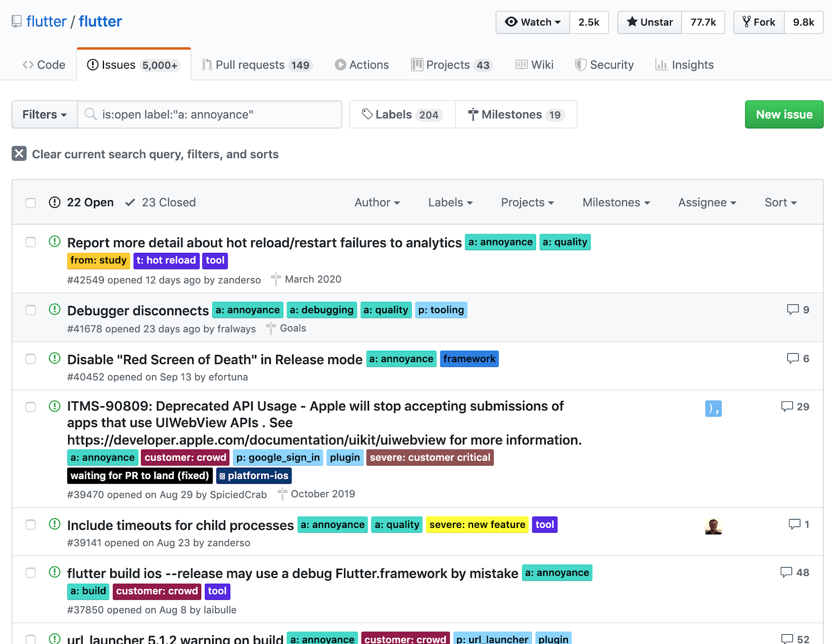Expand the Assignee filter dropdown
This screenshot has width=832, height=644.
(x=707, y=202)
